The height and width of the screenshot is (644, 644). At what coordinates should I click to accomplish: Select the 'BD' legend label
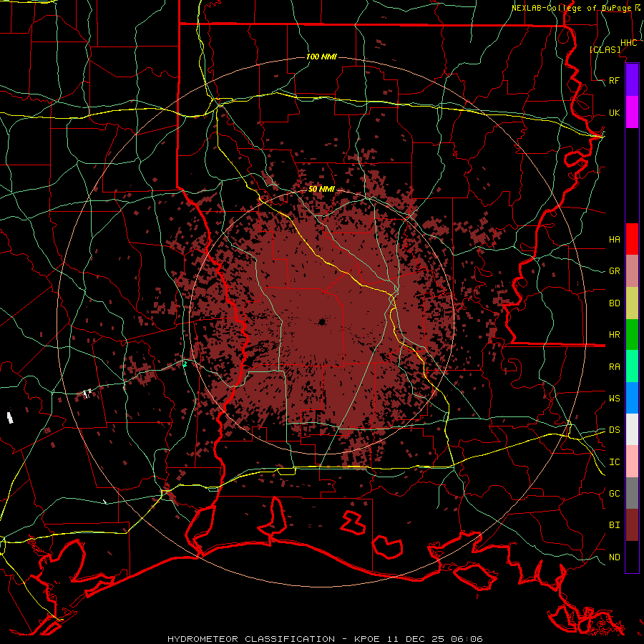point(614,303)
